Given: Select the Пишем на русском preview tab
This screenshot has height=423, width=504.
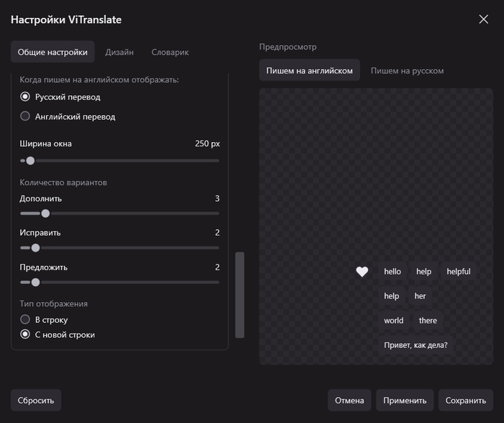Looking at the screenshot, I should [408, 71].
